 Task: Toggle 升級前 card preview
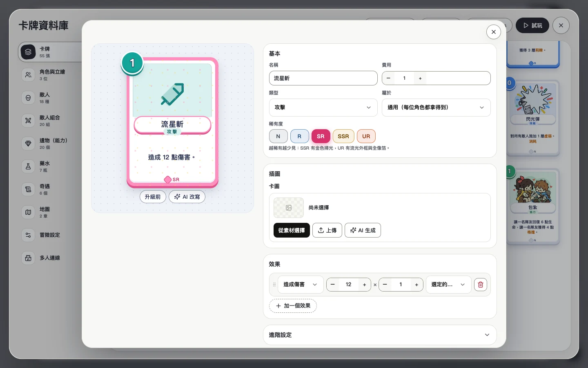pos(153,197)
